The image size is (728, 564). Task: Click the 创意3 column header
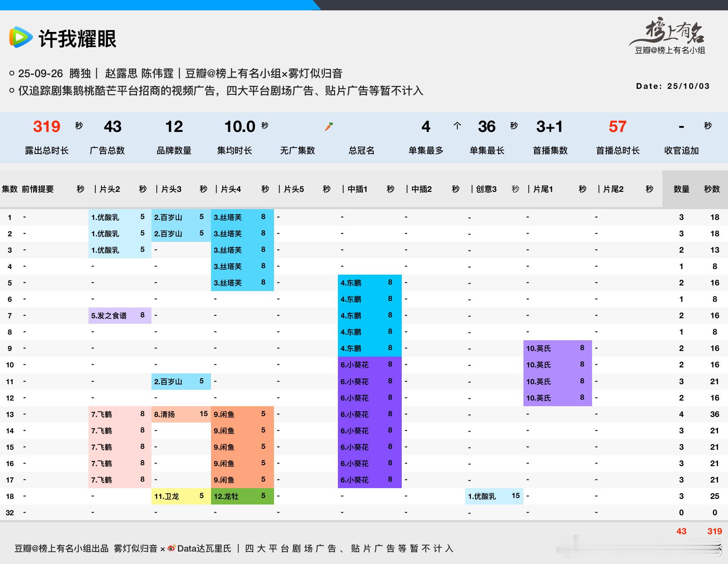pyautogui.click(x=486, y=189)
